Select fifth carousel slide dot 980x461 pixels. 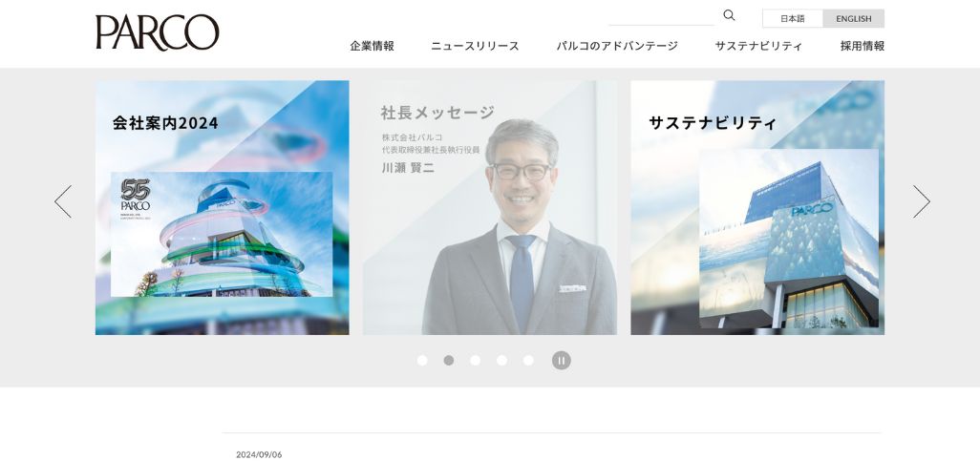pos(529,361)
